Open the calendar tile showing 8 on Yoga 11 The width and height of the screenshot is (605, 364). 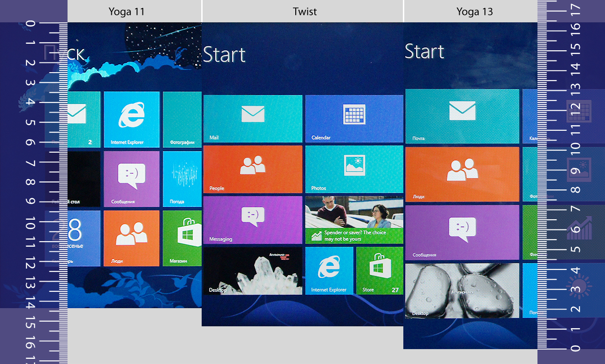84,238
